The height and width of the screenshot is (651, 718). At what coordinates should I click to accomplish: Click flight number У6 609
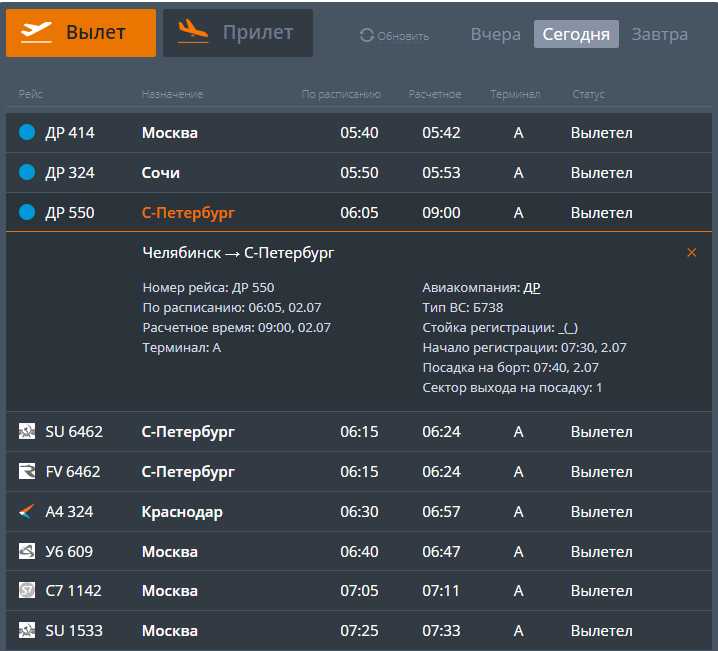pyautogui.click(x=69, y=552)
